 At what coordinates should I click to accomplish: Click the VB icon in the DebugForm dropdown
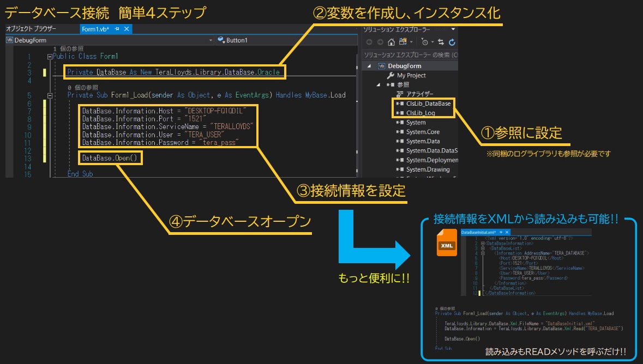9,40
